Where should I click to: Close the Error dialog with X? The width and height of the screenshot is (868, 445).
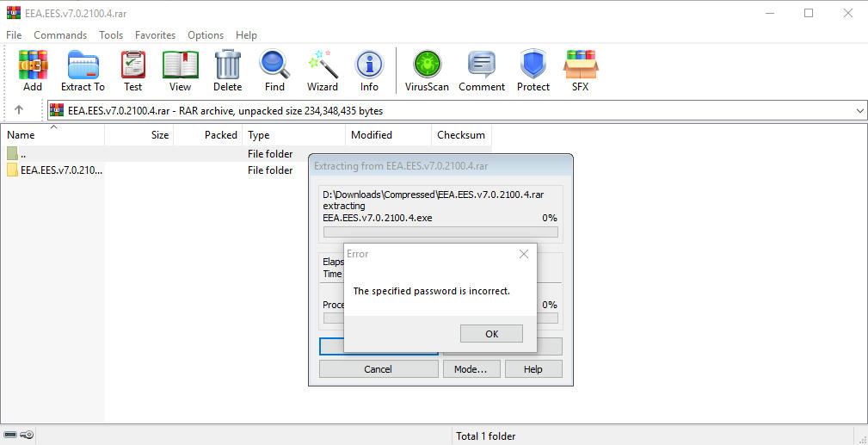click(x=524, y=254)
